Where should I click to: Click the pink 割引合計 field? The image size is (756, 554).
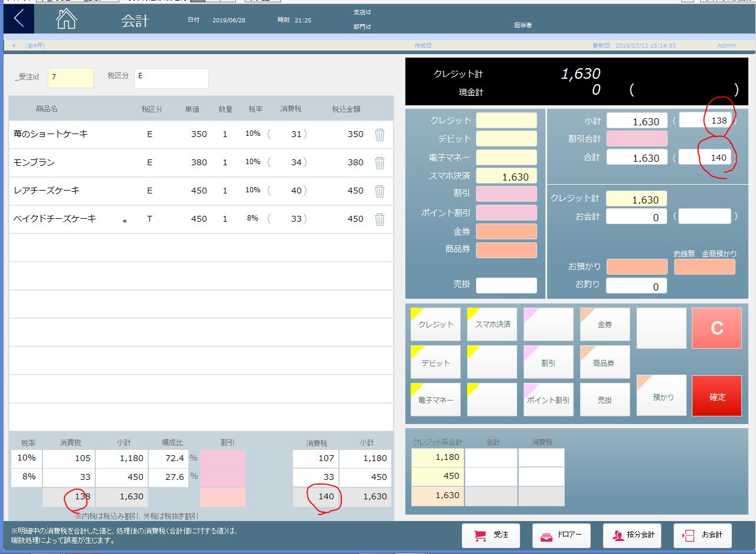[x=637, y=139]
